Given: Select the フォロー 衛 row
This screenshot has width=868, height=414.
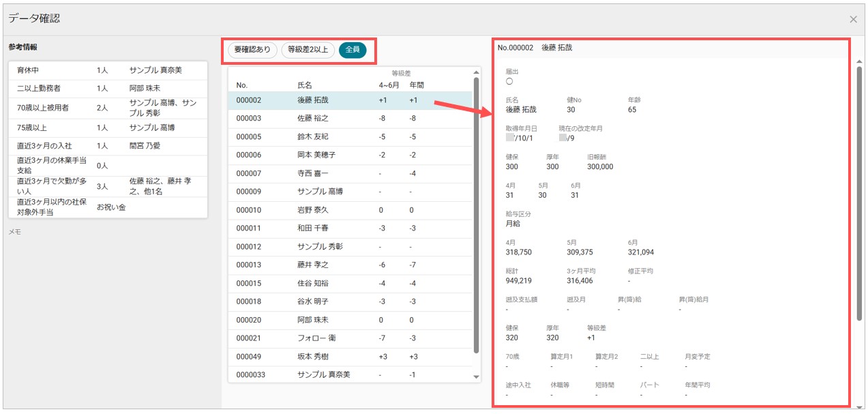Looking at the screenshot, I should tap(350, 338).
